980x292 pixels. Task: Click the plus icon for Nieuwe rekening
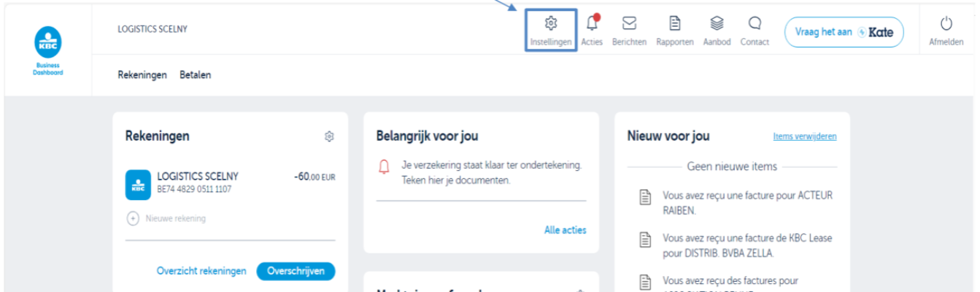133,218
